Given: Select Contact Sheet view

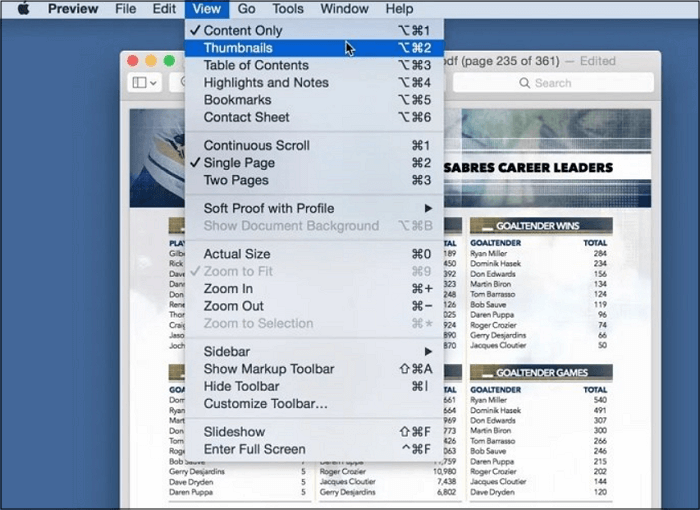Looking at the screenshot, I should 314,117.
